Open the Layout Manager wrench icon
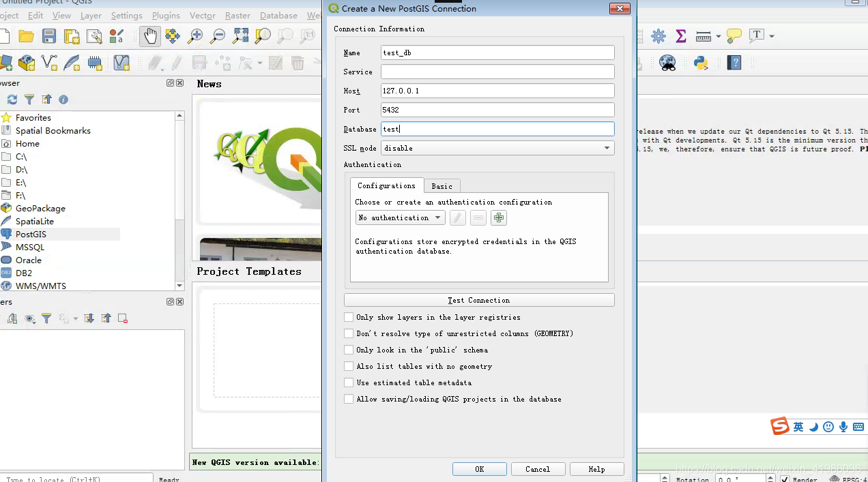Screen dimensions: 868x482 coord(93,36)
